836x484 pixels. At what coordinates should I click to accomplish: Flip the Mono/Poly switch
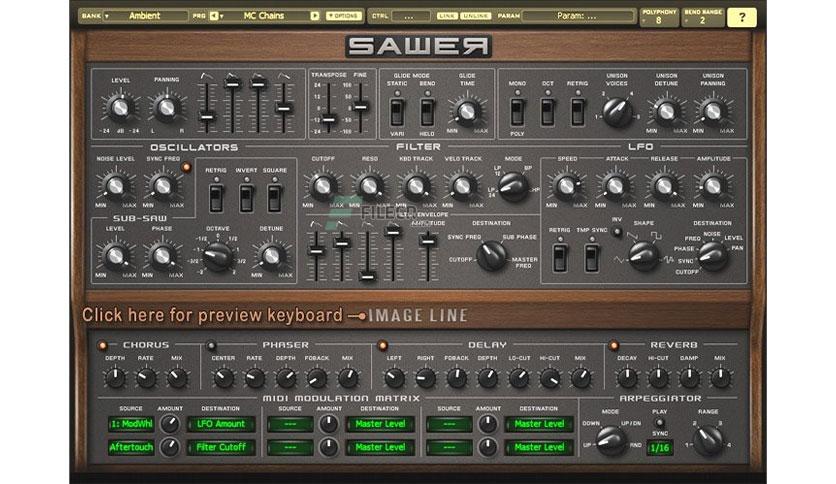click(517, 111)
